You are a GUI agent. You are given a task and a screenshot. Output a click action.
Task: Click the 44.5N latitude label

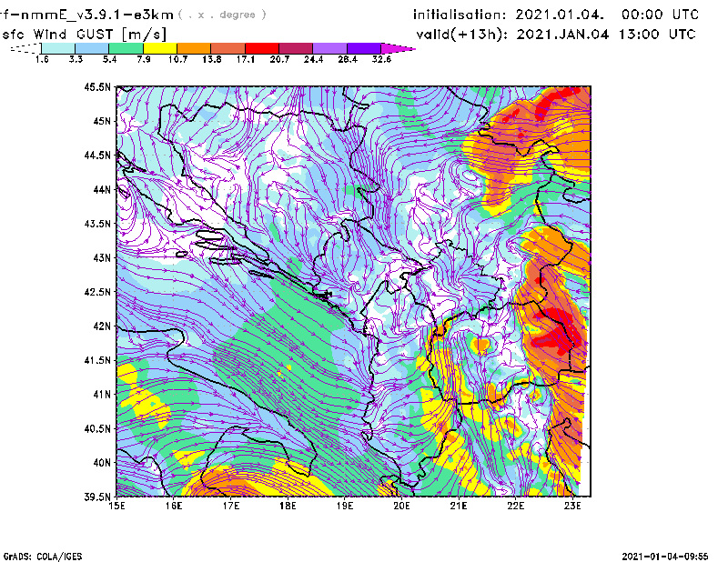tap(97, 155)
